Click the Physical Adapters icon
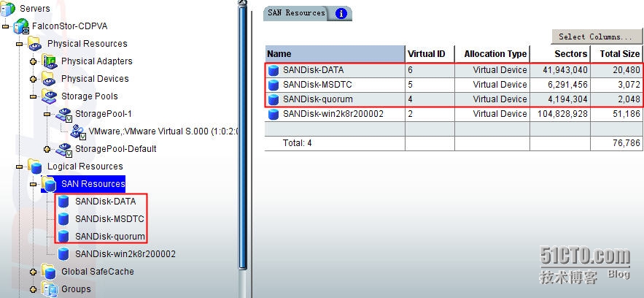This screenshot has height=298, width=644. [x=50, y=61]
